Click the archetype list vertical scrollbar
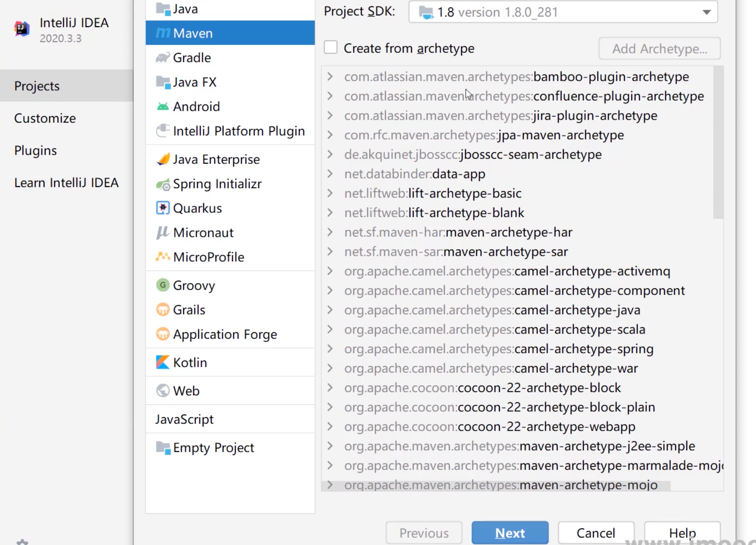 click(718, 143)
